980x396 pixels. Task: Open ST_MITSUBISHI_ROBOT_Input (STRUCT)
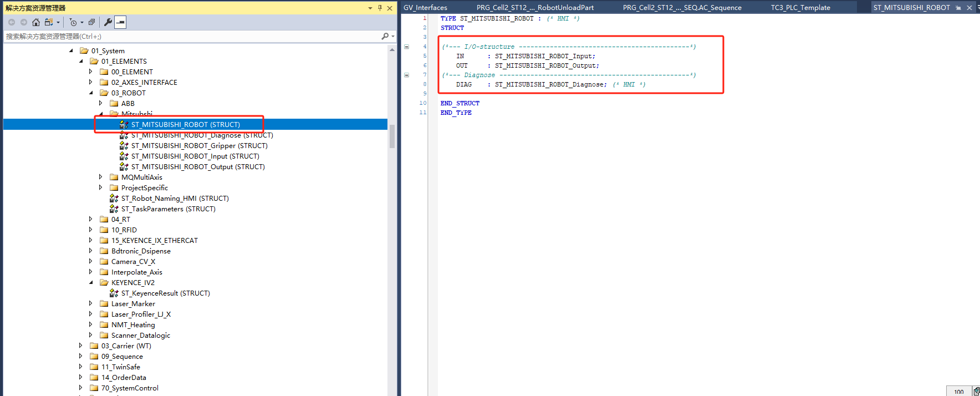click(195, 156)
